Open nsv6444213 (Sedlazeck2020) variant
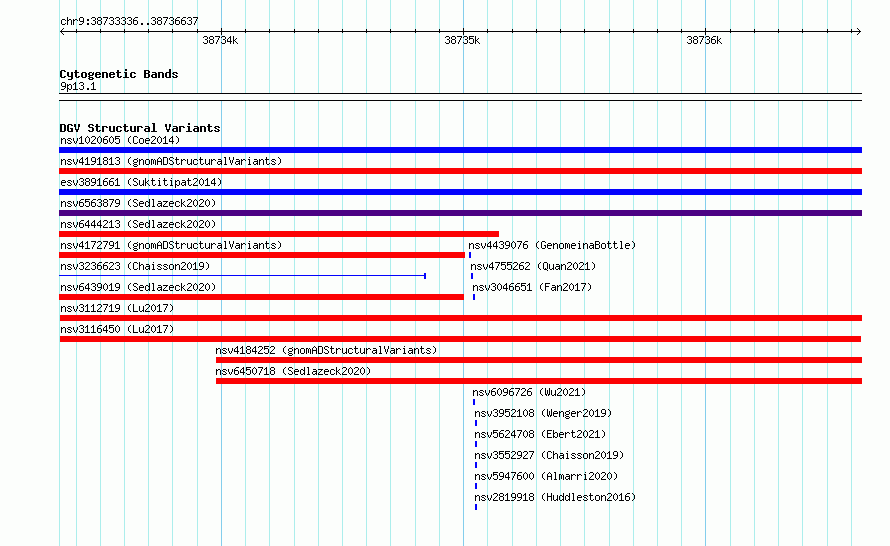The image size is (890, 546). coord(138,224)
